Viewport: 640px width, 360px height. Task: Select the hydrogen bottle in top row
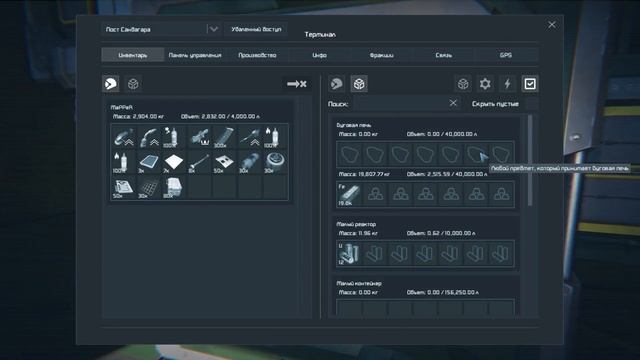275,137
